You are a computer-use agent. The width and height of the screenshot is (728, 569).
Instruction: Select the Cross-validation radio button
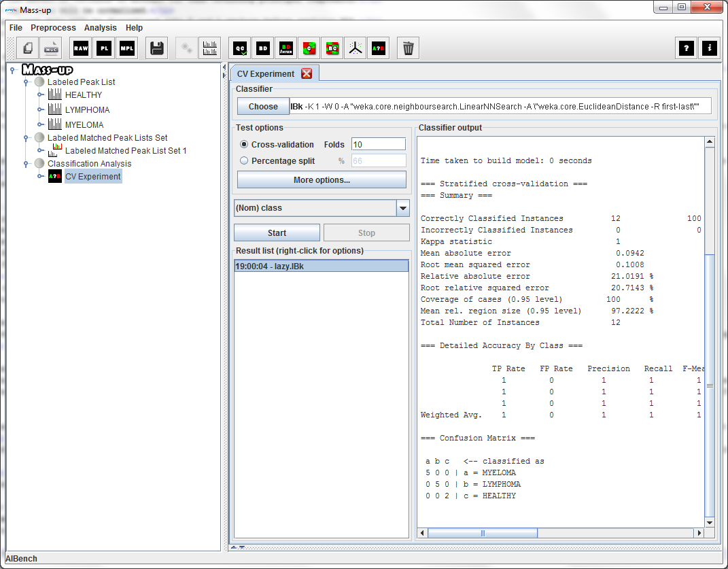pos(244,144)
